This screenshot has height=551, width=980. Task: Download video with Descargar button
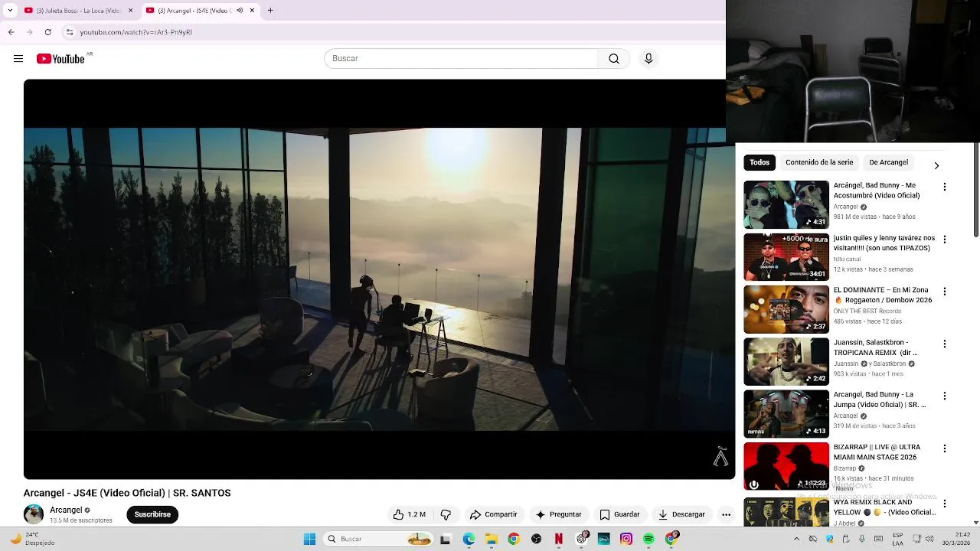(x=681, y=514)
